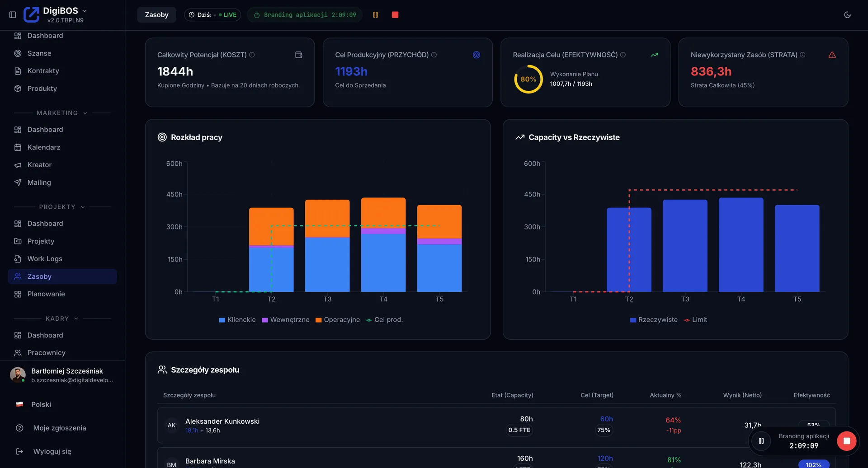Toggle Operacyjne legend item
Screen dimensions: 868x468
tap(338, 320)
